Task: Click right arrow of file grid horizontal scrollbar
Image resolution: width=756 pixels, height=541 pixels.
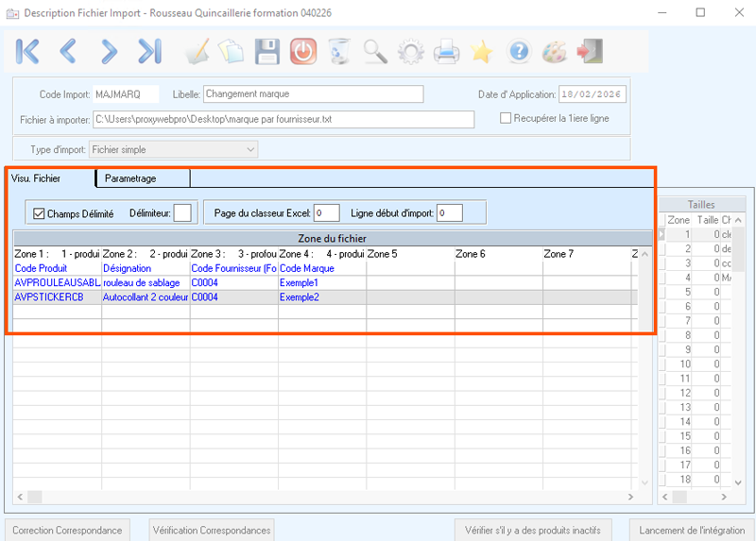Action: 630,497
